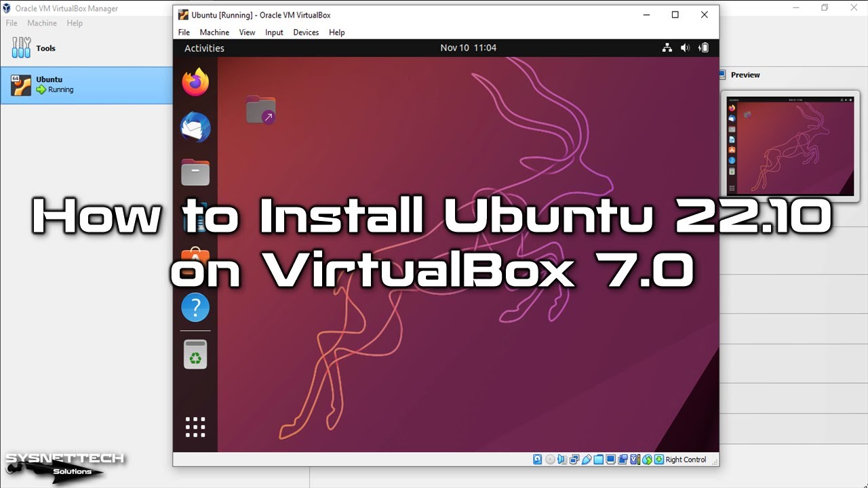Open the Files manager in the dock

point(195,172)
